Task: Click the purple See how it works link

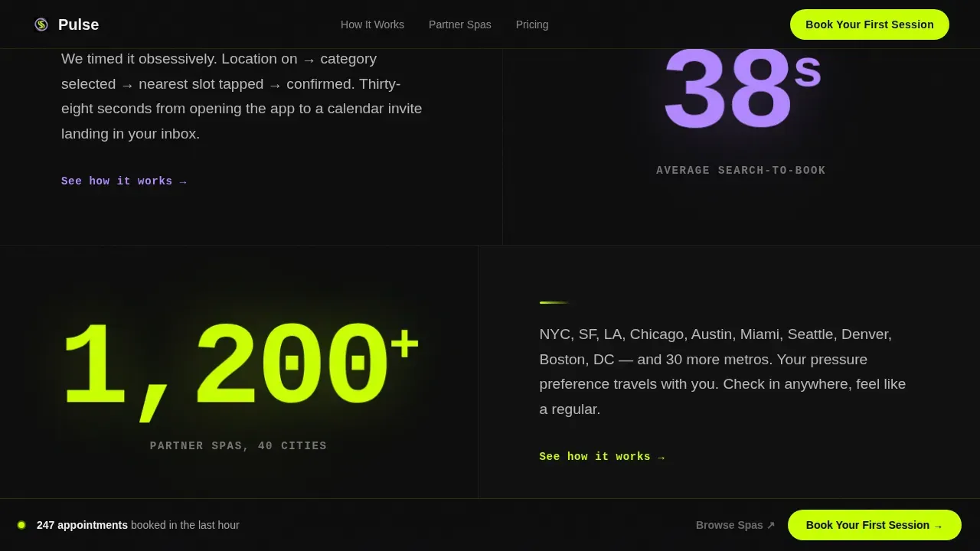Action: [x=124, y=181]
